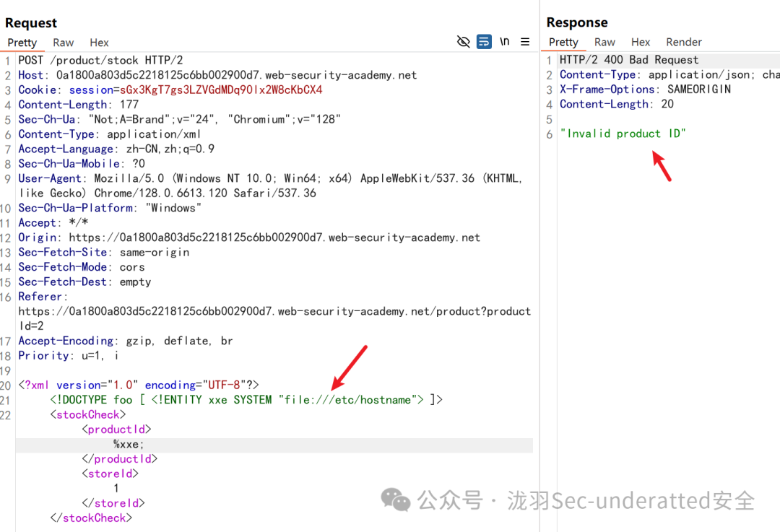The width and height of the screenshot is (780, 532).
Task: Click the opening storeId tag
Action: (110, 474)
